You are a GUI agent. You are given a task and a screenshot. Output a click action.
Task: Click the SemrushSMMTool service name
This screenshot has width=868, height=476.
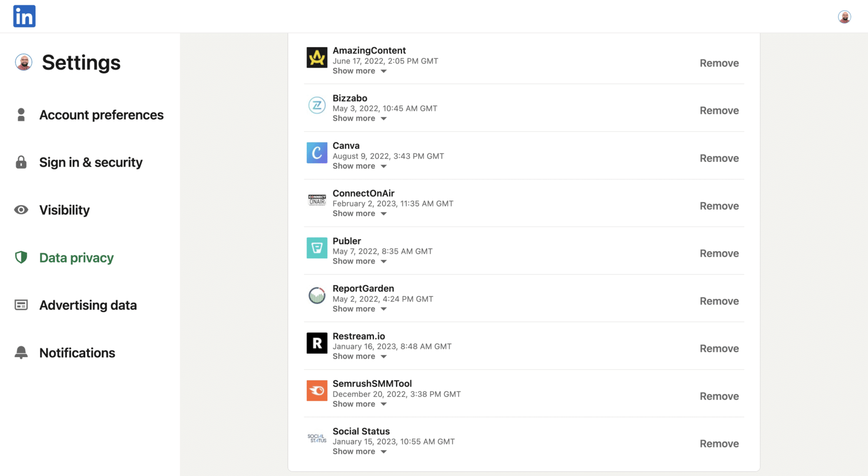tap(372, 384)
